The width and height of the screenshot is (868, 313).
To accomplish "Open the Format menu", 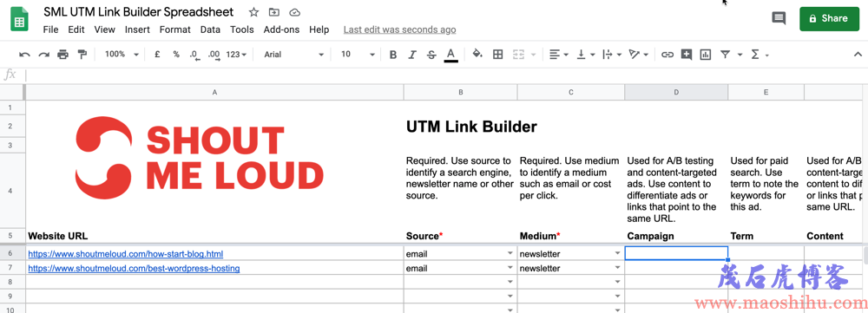I will (x=175, y=29).
